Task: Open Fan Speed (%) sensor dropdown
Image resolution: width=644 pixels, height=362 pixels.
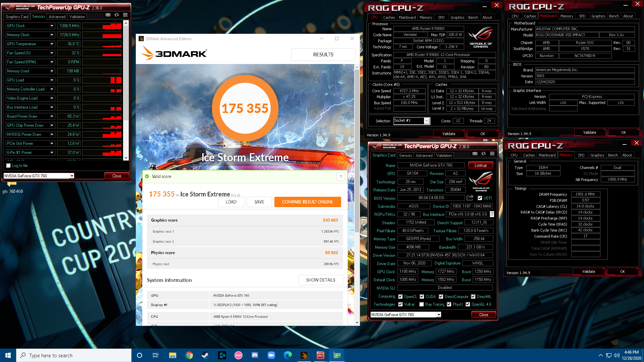Action: (52, 53)
